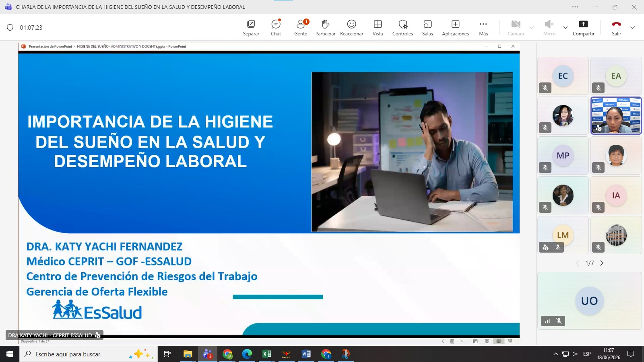Open the meeting Chat panel
This screenshot has width=644, height=362.
(x=276, y=27)
